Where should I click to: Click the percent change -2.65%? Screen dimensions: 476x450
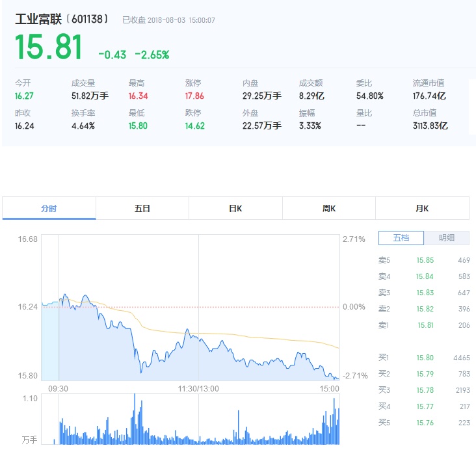[152, 55]
